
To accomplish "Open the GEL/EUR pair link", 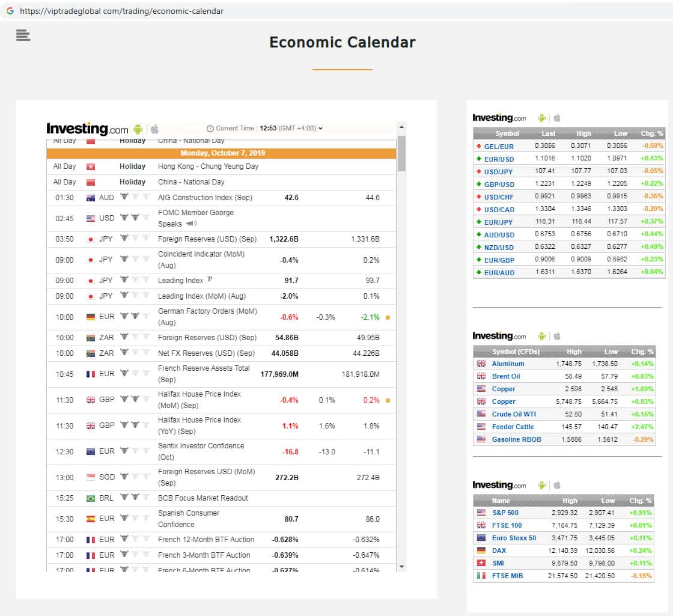I will tap(499, 147).
